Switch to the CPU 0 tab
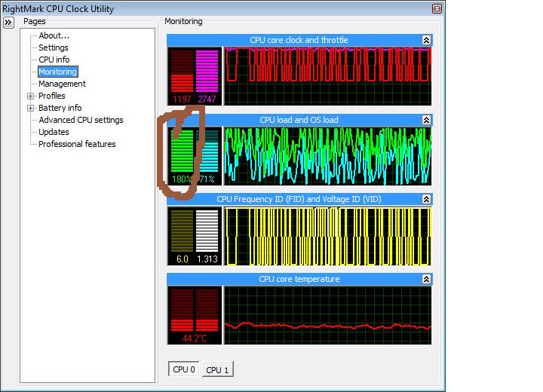 184,369
